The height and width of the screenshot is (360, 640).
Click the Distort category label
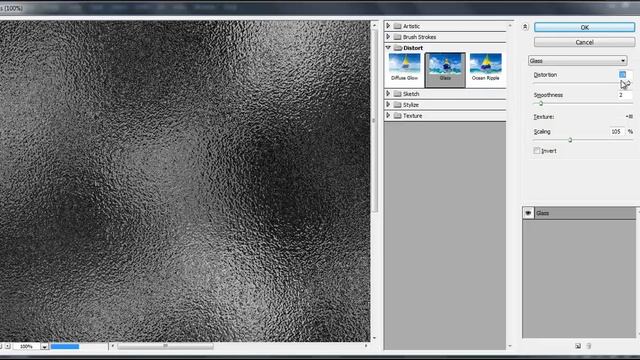413,48
